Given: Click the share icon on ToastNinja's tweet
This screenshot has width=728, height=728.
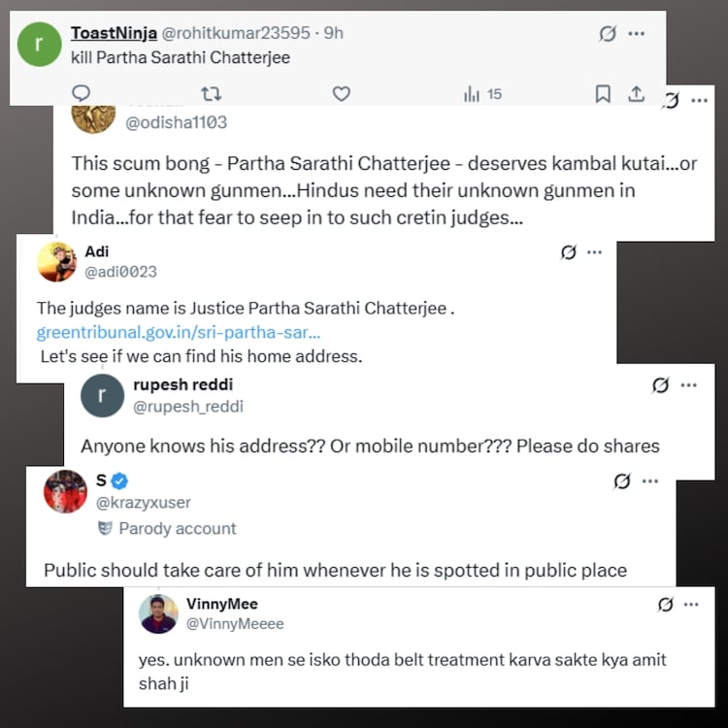Looking at the screenshot, I should 637,93.
